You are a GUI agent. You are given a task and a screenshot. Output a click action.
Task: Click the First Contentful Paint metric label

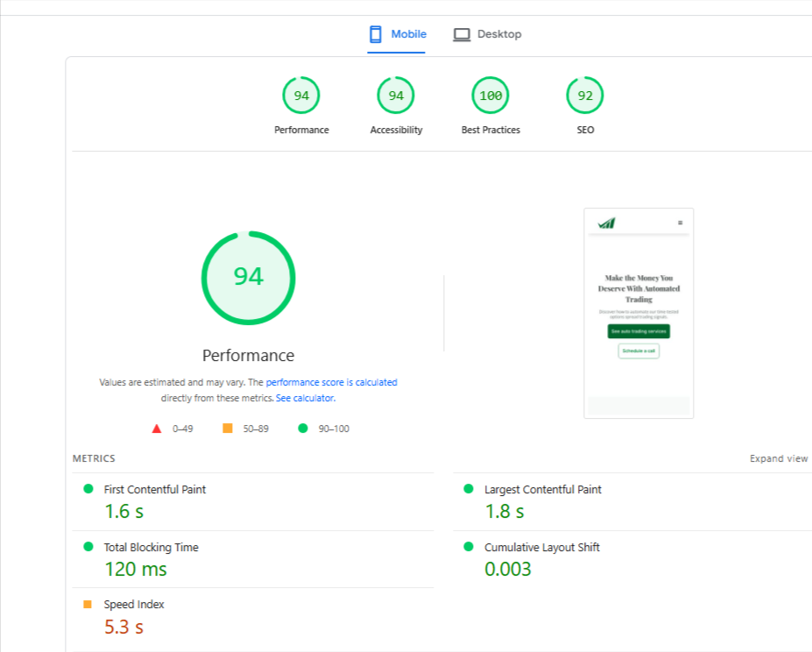click(x=155, y=490)
